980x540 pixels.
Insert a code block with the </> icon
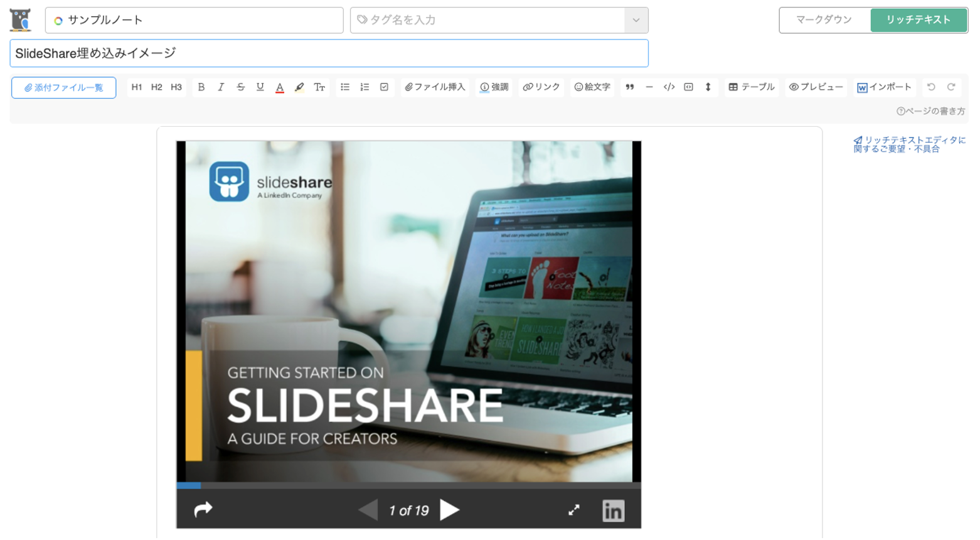[x=669, y=87]
